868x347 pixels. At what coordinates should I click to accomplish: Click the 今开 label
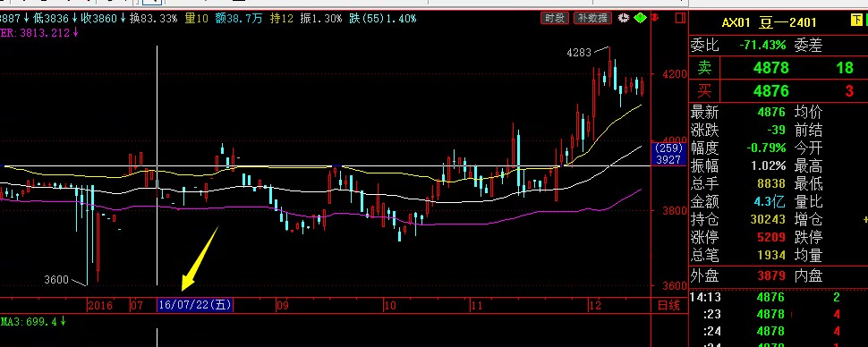click(x=808, y=148)
